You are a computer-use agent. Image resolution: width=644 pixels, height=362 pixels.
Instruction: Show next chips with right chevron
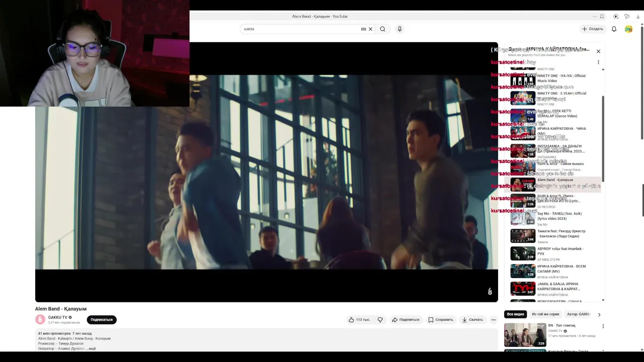click(x=599, y=314)
